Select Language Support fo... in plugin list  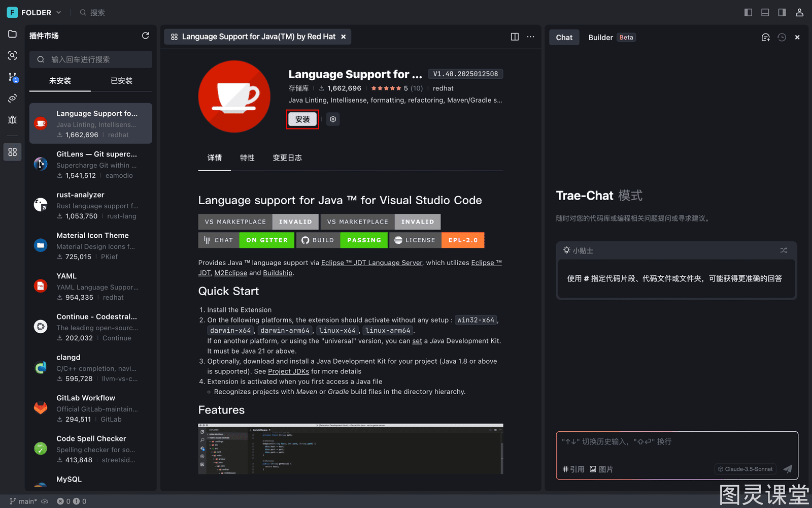[91, 123]
